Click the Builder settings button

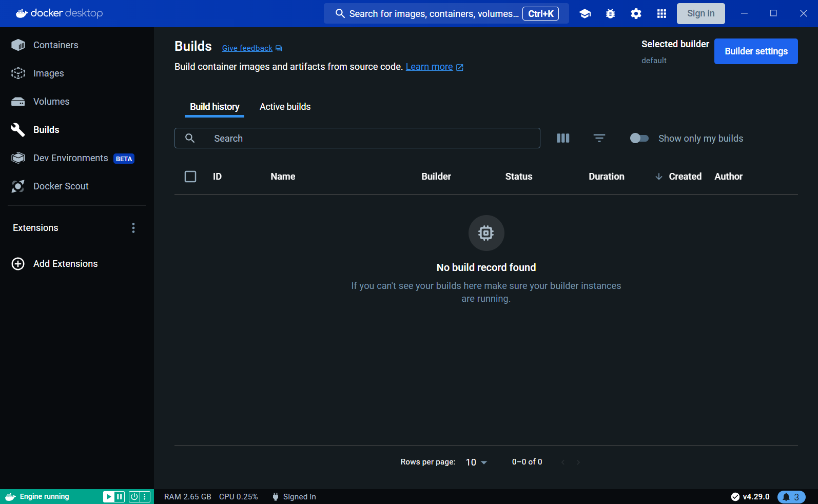tap(755, 51)
